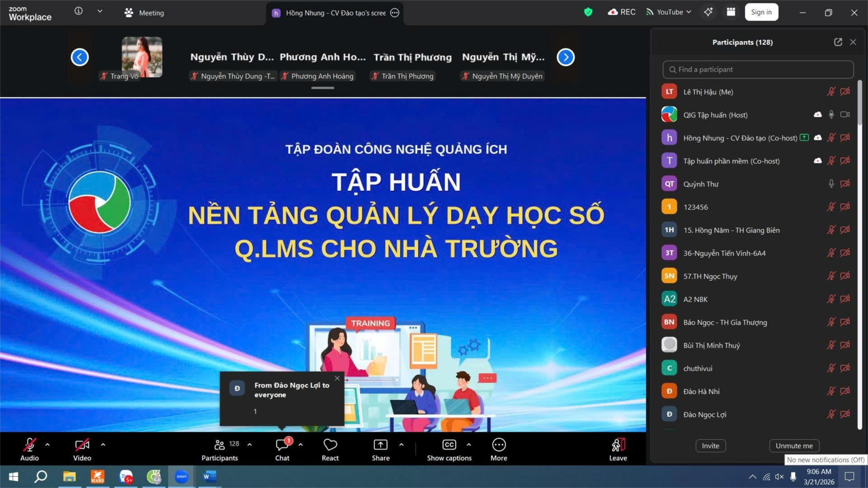Open the YouTube live stream dropdown
This screenshot has width=868, height=488.
click(668, 12)
